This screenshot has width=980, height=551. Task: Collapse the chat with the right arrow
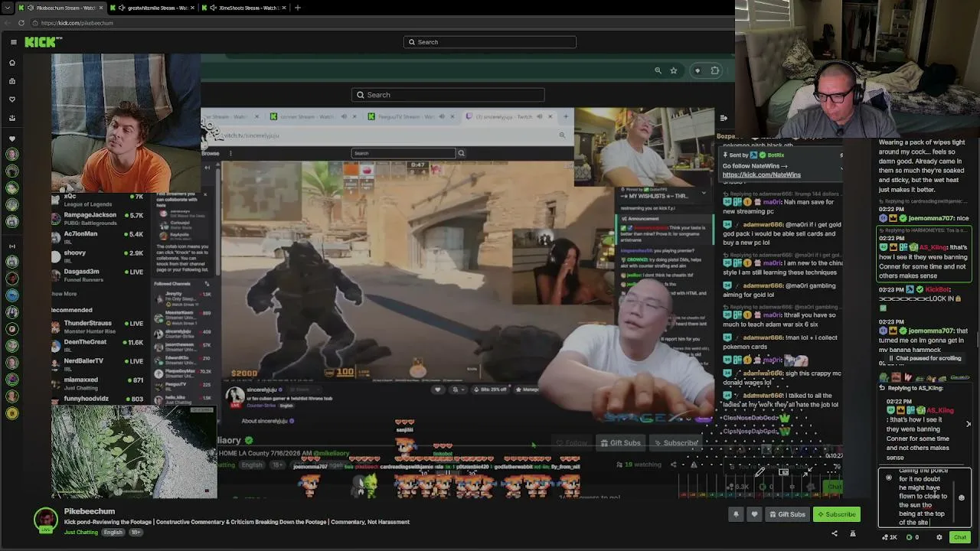coord(724,118)
